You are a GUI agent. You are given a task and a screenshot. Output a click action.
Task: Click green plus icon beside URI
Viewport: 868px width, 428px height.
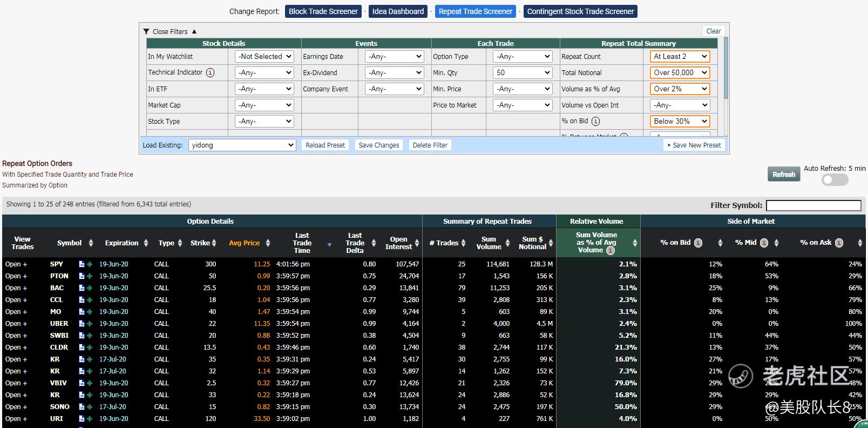[90, 419]
